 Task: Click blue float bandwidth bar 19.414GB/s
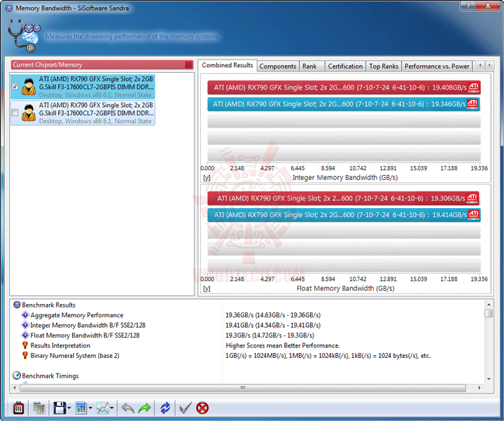pyautogui.click(x=344, y=215)
